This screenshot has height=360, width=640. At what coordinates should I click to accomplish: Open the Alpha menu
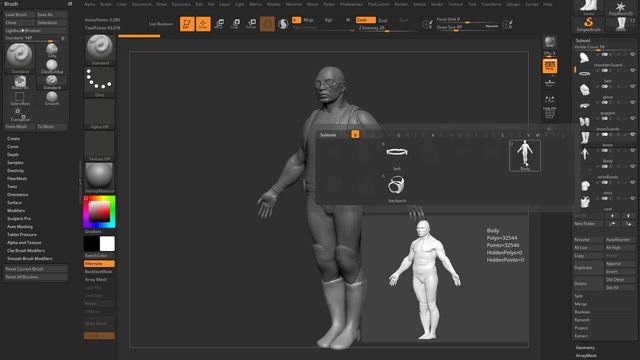[89, 4]
